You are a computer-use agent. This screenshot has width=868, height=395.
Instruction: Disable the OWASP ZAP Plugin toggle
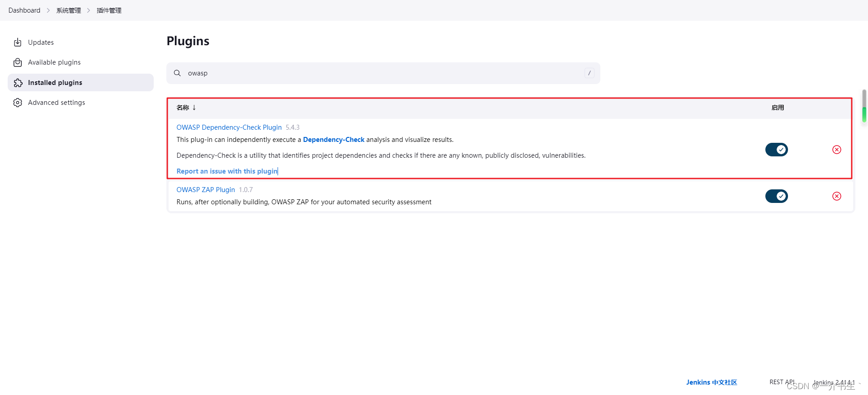[x=776, y=196]
